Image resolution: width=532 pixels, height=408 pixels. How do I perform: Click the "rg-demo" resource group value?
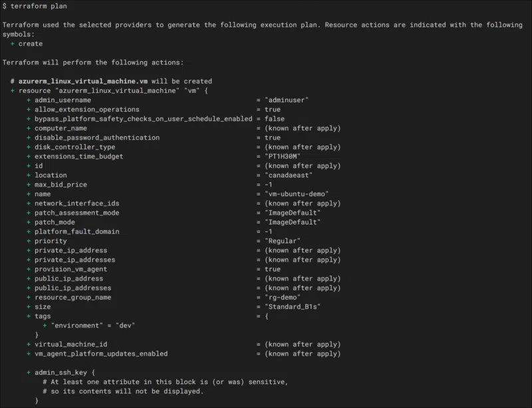pos(282,298)
